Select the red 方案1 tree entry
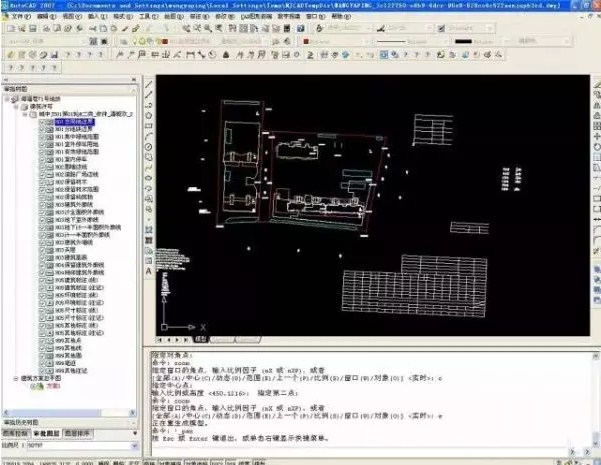The image size is (601, 465). (x=53, y=386)
